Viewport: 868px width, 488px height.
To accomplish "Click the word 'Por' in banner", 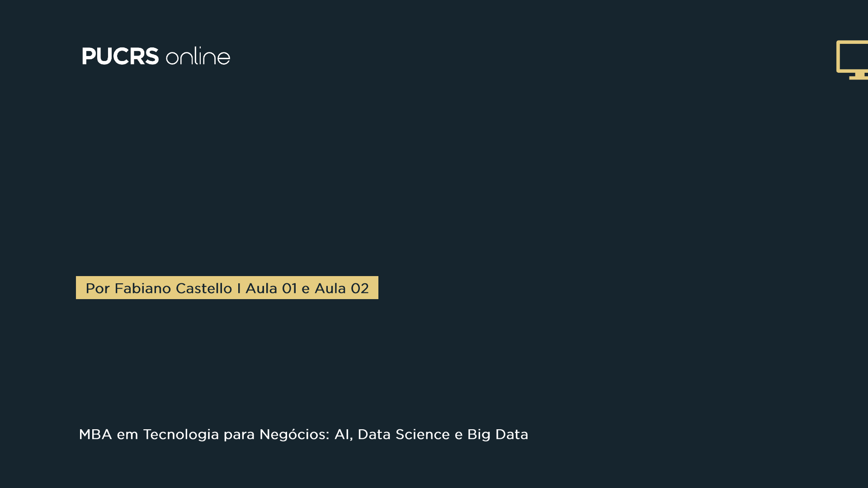I will click(x=98, y=288).
